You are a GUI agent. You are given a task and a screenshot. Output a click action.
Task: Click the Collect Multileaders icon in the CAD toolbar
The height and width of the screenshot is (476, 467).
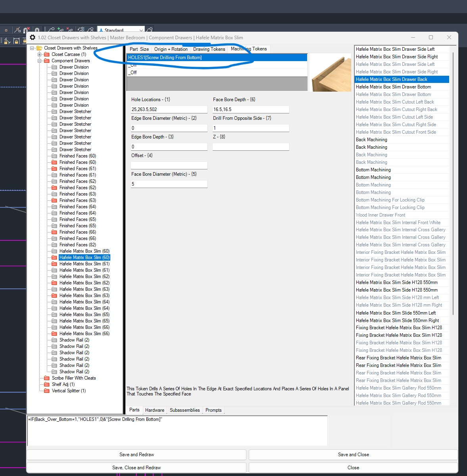pos(90,29)
